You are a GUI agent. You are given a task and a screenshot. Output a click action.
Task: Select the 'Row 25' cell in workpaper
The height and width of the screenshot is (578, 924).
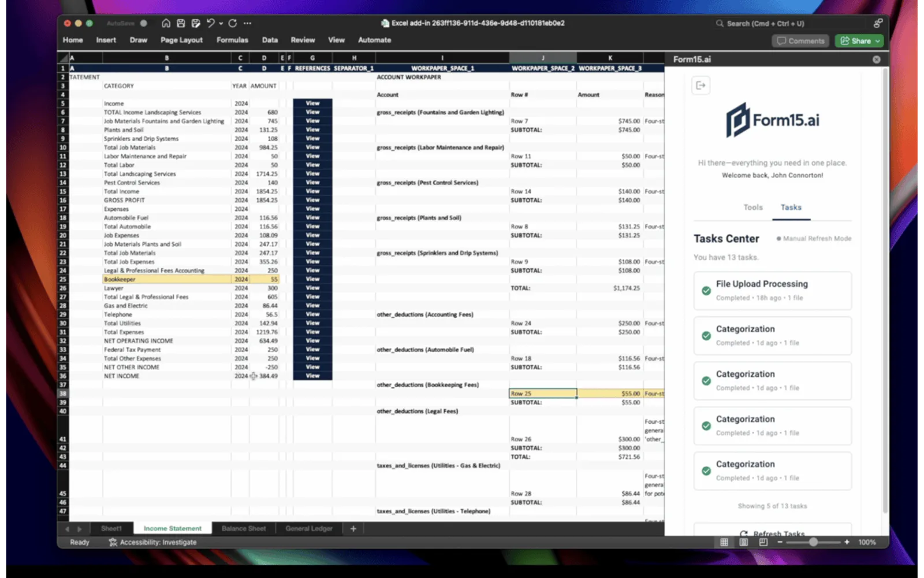543,394
